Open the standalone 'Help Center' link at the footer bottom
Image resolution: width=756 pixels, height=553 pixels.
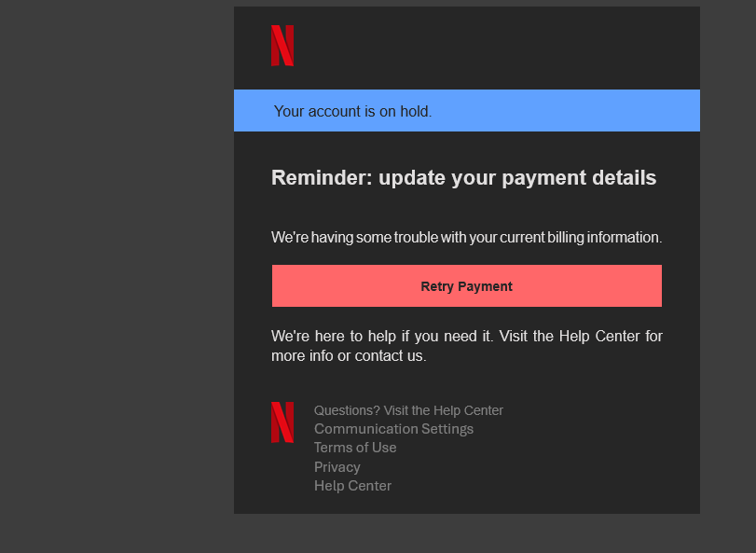(352, 486)
